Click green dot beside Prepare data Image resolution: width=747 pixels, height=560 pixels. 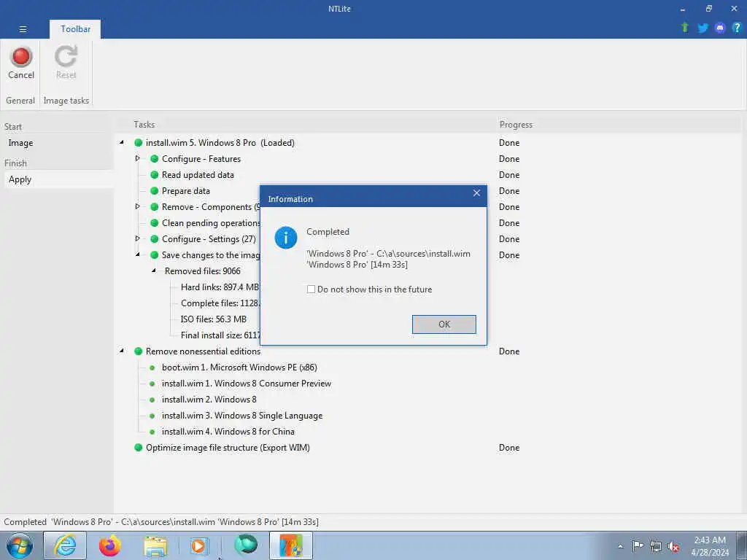coord(154,191)
